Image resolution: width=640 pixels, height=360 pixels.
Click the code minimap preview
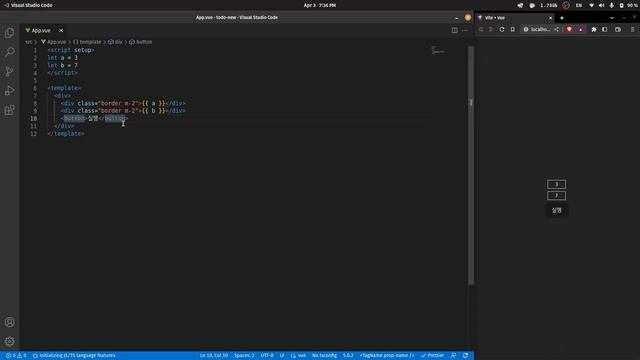tap(438, 51)
